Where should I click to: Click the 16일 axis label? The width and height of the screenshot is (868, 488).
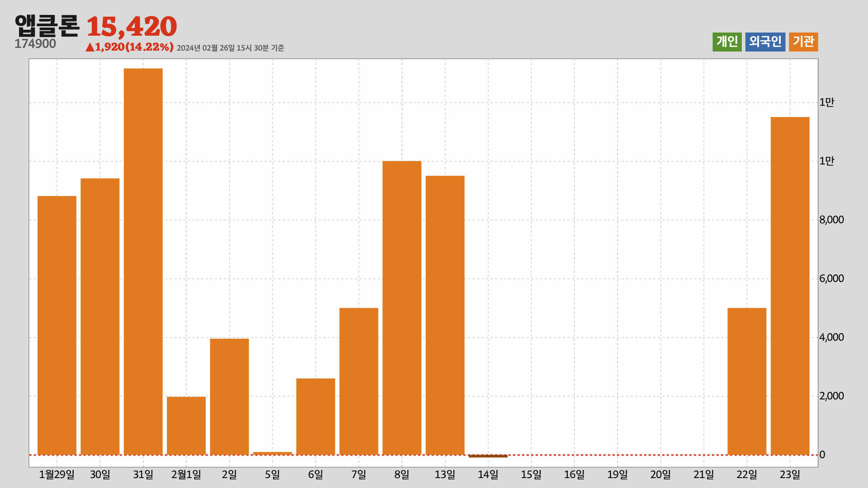(575, 474)
